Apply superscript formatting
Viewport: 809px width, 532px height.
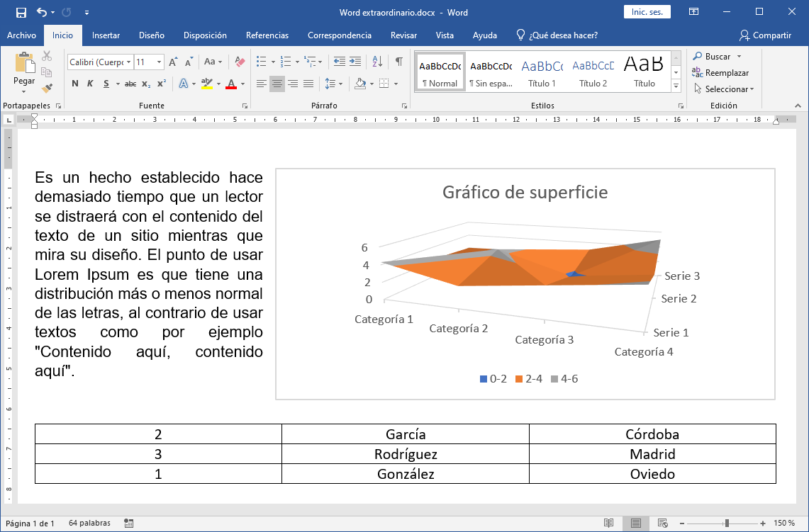pyautogui.click(x=162, y=84)
